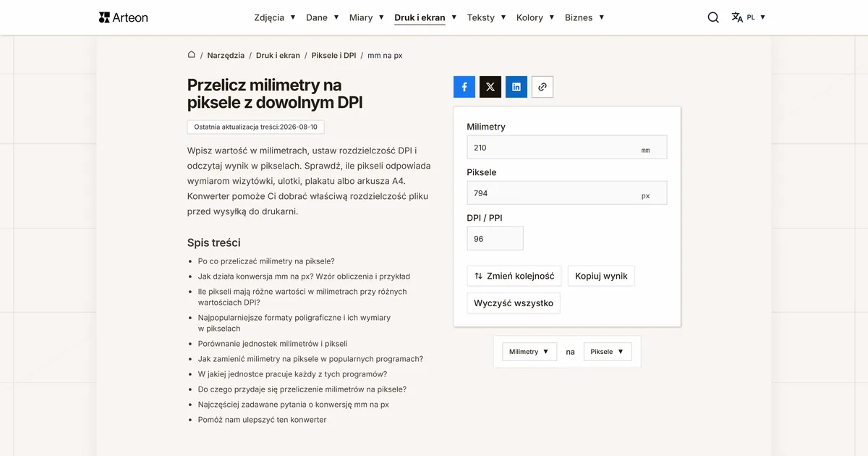Expand the Miary menu arrow
Image resolution: width=868 pixels, height=456 pixels.
click(381, 17)
